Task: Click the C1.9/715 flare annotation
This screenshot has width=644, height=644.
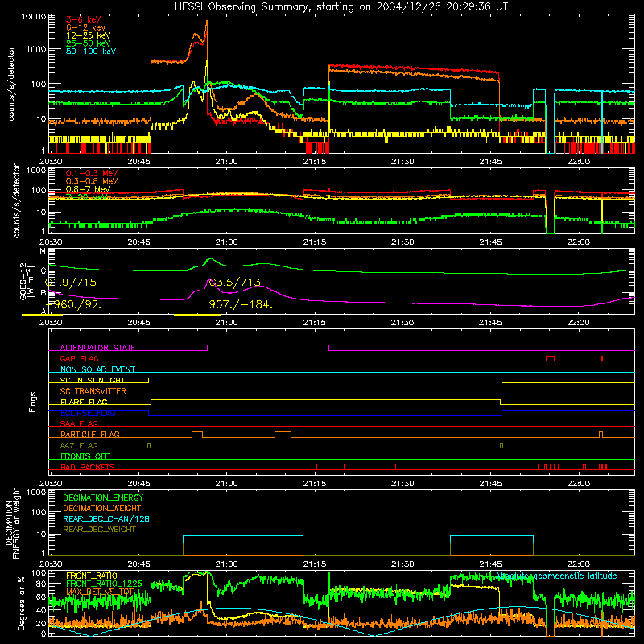Action: [x=71, y=283]
